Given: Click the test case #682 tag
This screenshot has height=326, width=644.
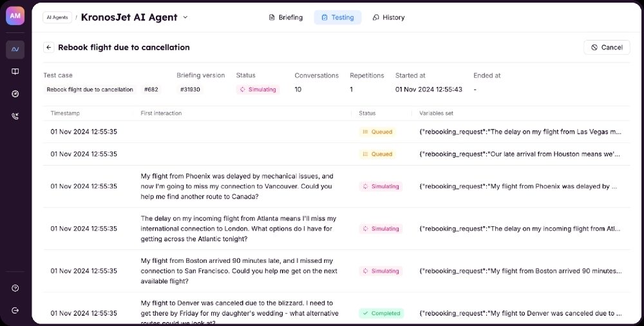Looking at the screenshot, I should point(151,90).
